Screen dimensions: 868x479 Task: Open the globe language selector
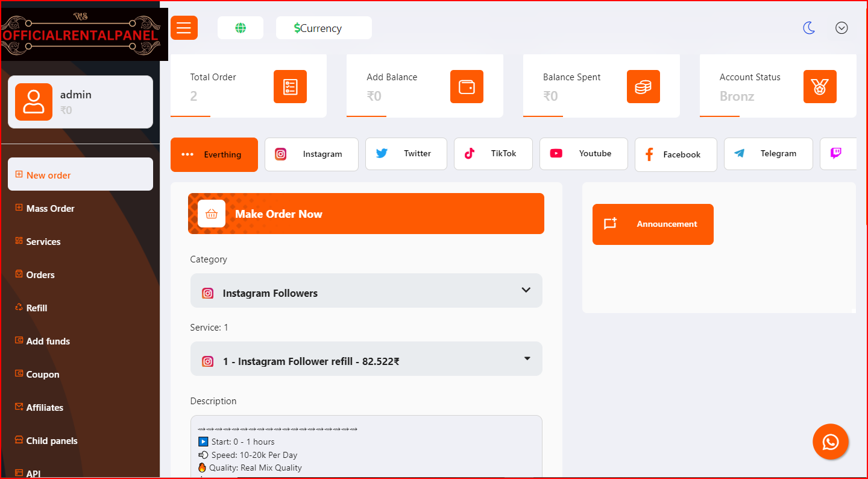point(241,28)
